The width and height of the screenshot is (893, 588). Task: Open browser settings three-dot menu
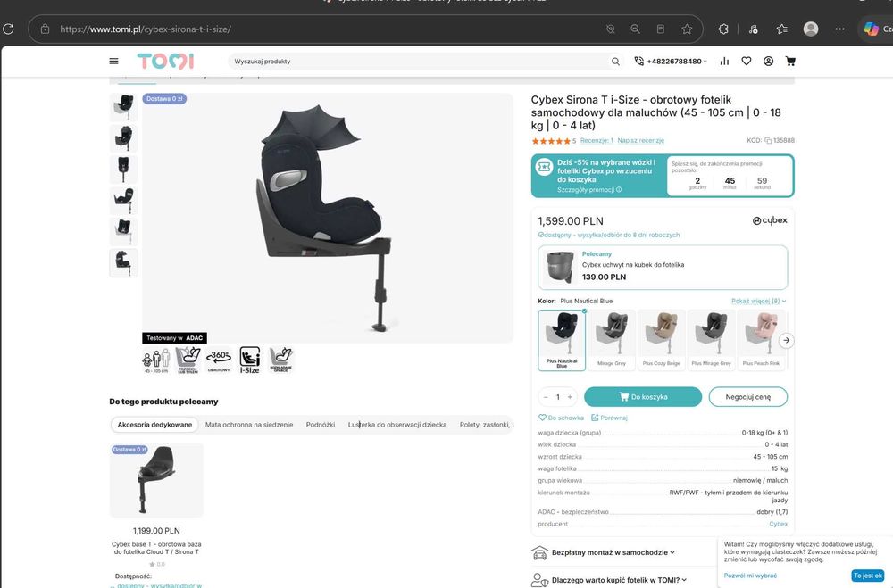pos(840,29)
